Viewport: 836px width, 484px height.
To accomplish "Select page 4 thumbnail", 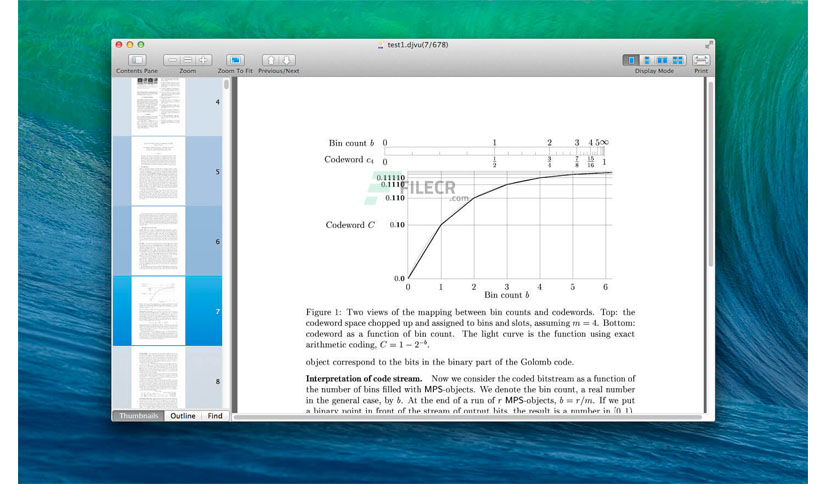I will (x=158, y=106).
